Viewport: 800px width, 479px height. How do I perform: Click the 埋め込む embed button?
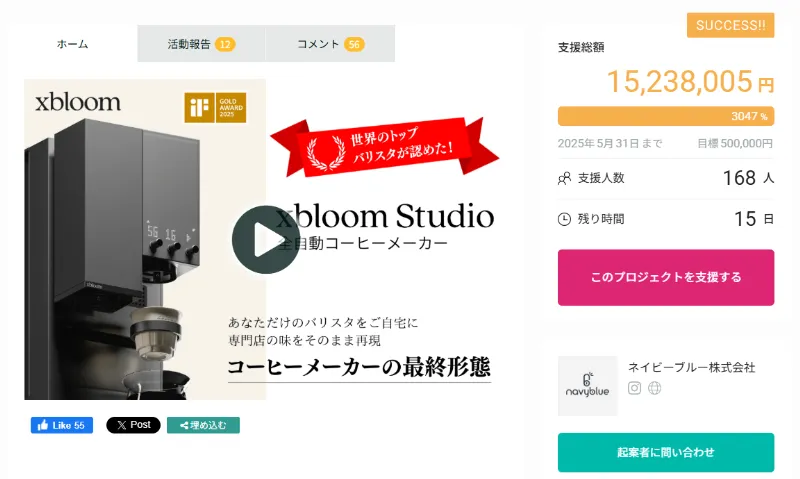pos(203,425)
